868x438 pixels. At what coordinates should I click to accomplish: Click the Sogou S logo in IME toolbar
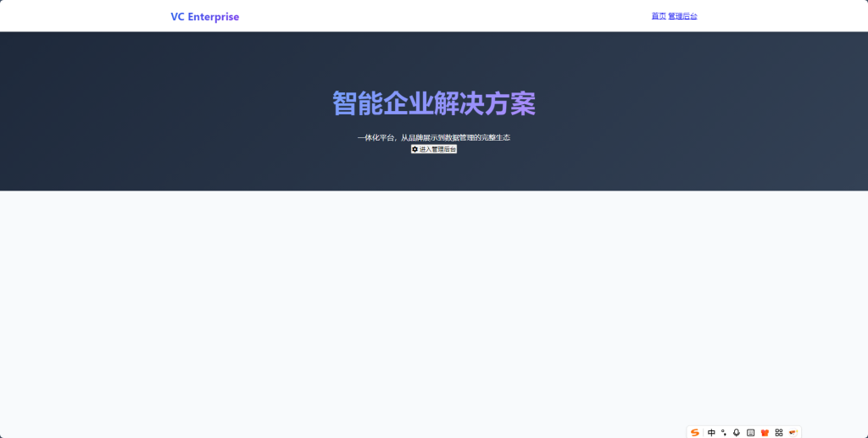[x=695, y=432]
